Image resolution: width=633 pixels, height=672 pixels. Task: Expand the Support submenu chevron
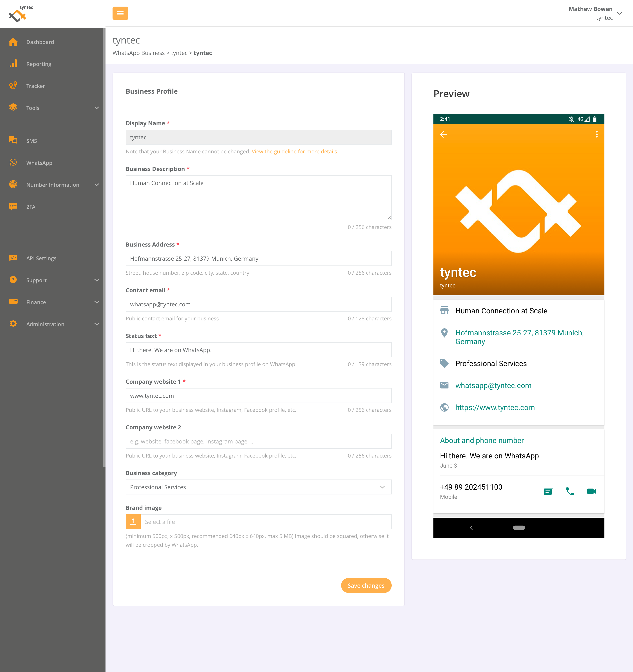tap(97, 280)
